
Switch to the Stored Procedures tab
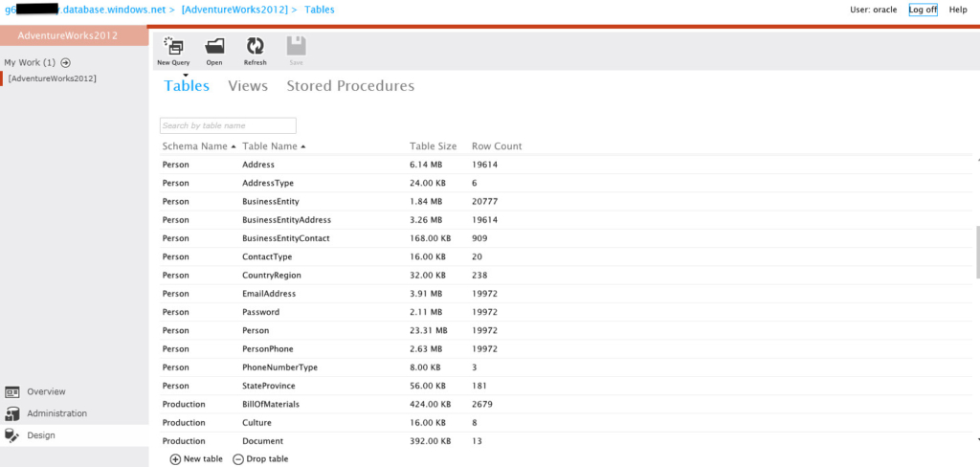350,86
